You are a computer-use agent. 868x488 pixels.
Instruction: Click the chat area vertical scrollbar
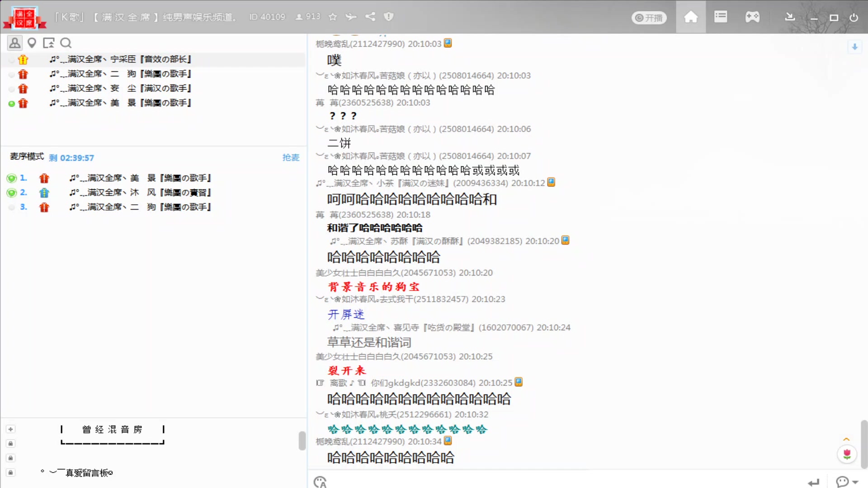(864, 444)
